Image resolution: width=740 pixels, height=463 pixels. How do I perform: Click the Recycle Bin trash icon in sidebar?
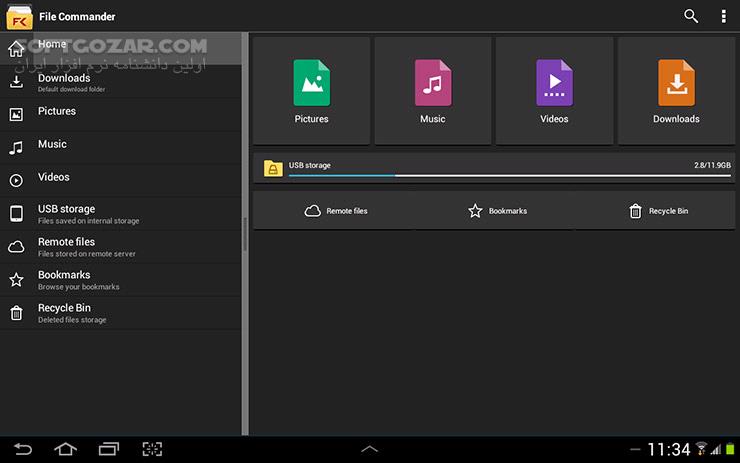(x=16, y=312)
